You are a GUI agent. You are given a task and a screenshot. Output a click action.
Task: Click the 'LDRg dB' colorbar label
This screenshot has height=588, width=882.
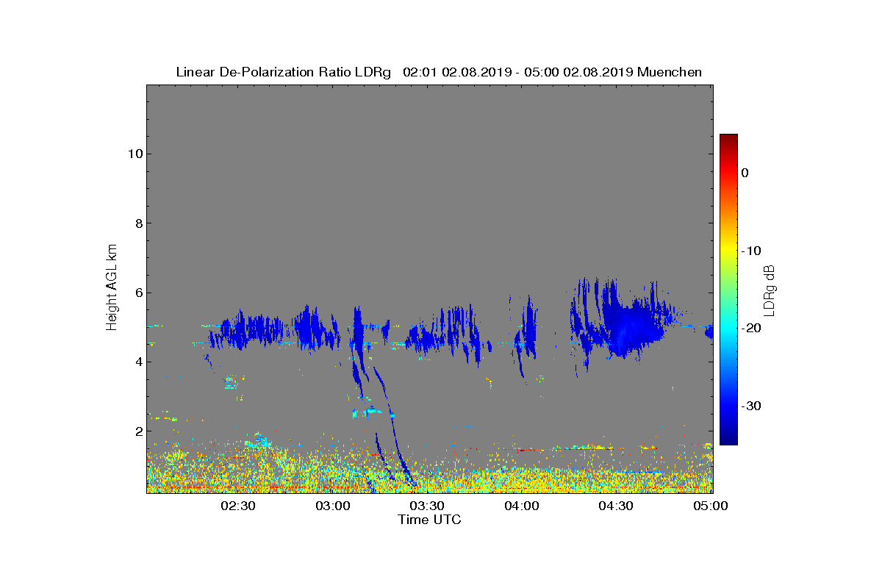pos(770,289)
